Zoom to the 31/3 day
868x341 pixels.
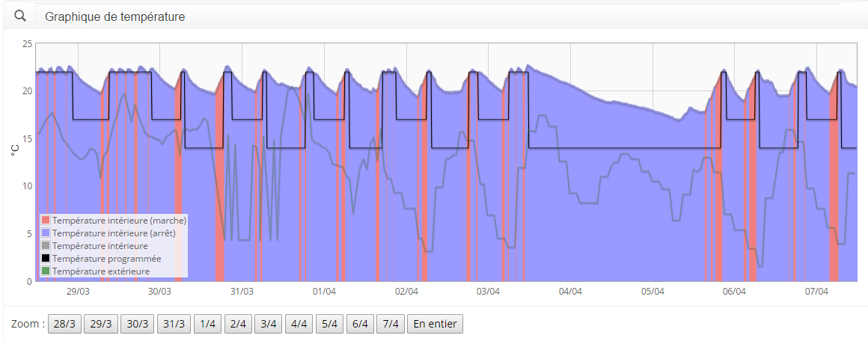pos(174,324)
